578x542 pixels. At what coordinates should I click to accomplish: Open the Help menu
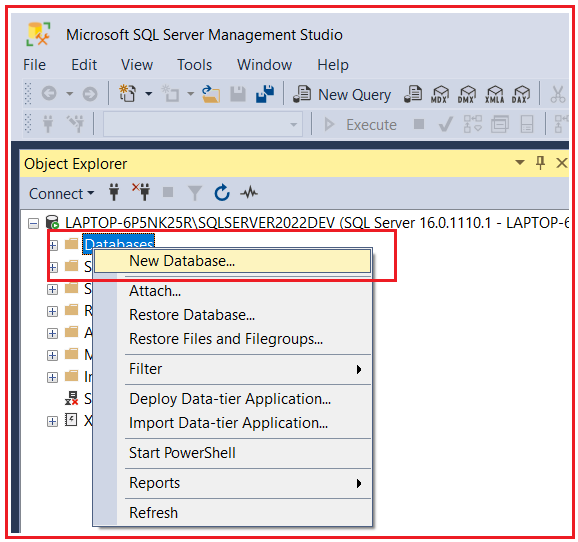point(333,65)
